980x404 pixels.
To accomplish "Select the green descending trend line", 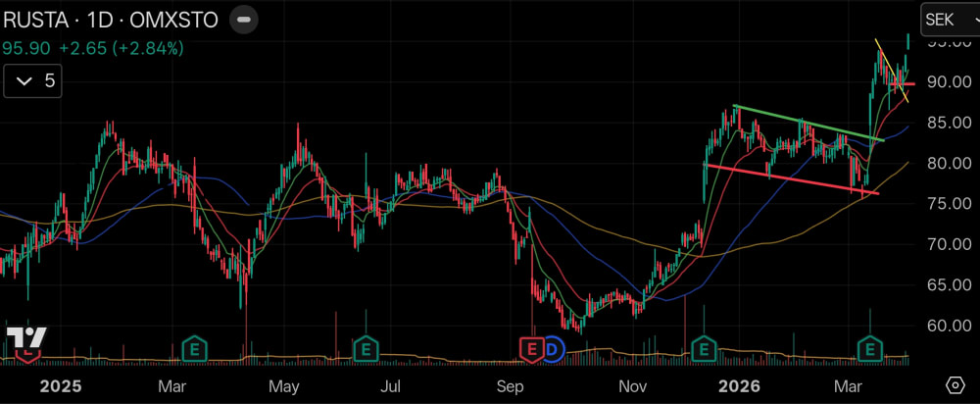I will click(x=808, y=123).
